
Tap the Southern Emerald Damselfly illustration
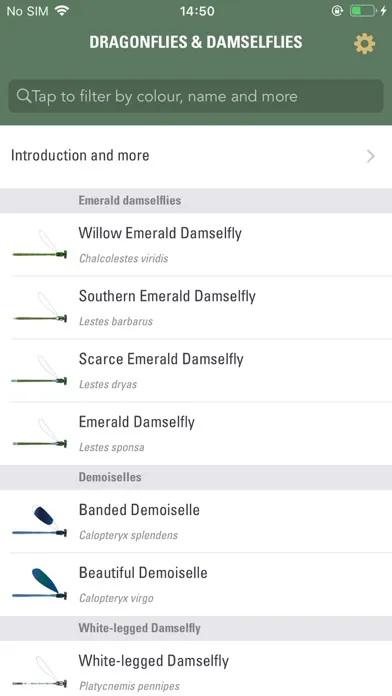click(40, 308)
